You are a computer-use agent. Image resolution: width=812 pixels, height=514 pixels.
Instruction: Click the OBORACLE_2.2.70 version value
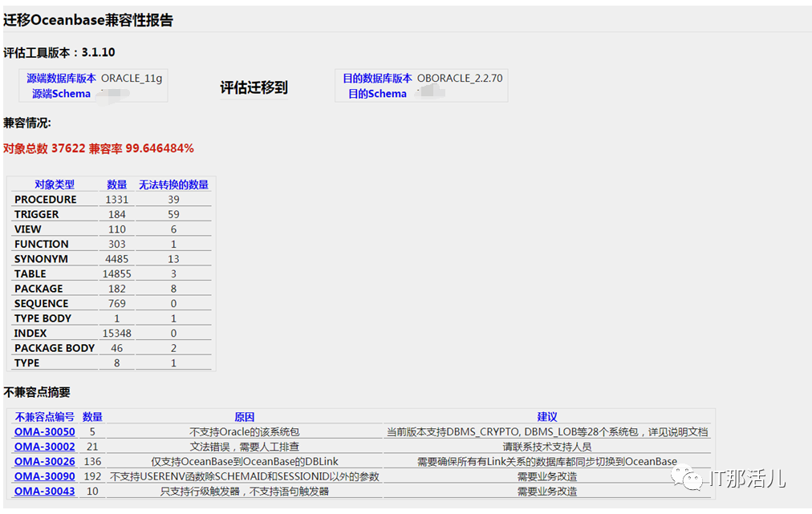pyautogui.click(x=460, y=78)
